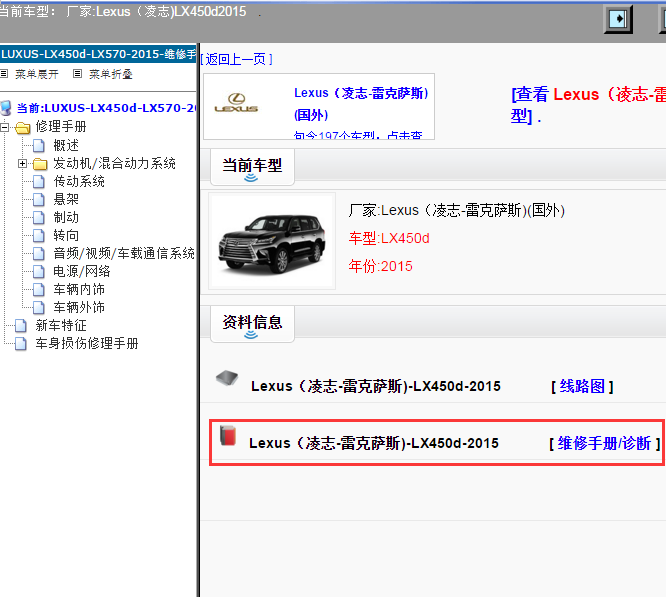The height and width of the screenshot is (597, 666).
Task: Select 电源/网络 tree entry
Action: 82,271
